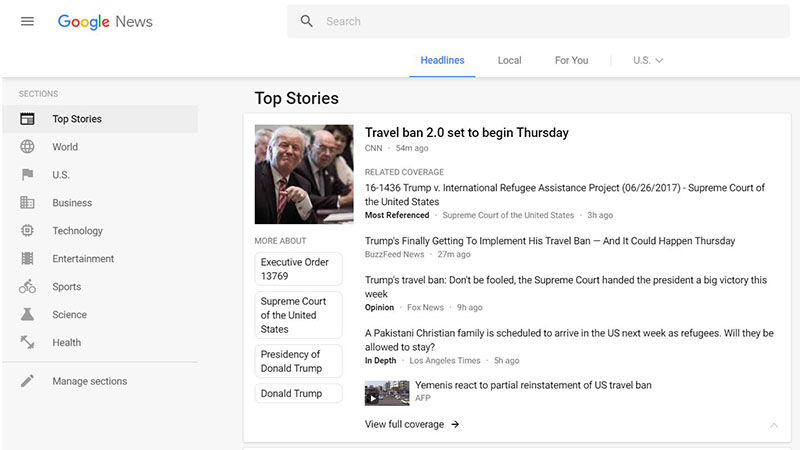The width and height of the screenshot is (800, 450).
Task: Collapse the Travel ban story card
Action: pyautogui.click(x=773, y=425)
